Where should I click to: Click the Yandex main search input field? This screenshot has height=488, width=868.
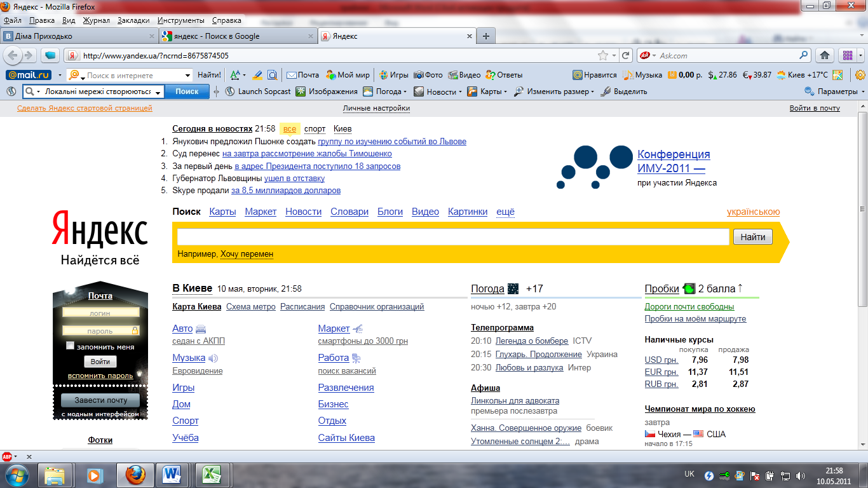pyautogui.click(x=453, y=237)
